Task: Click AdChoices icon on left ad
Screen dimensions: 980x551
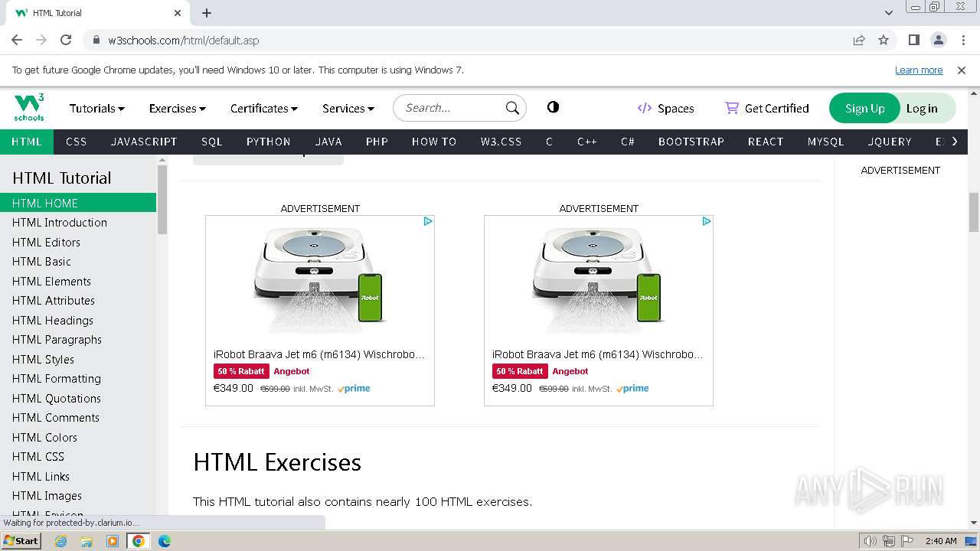Action: 428,221
